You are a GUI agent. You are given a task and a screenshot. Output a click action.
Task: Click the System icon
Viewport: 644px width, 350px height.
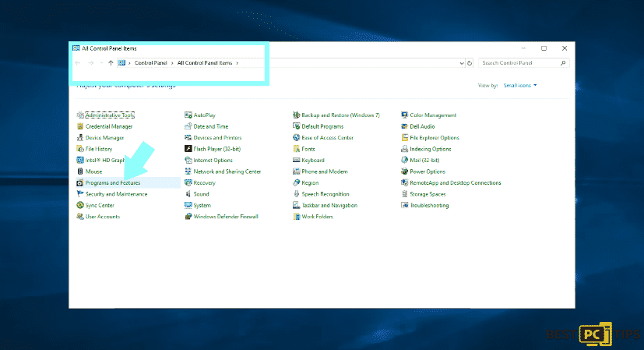[188, 205]
